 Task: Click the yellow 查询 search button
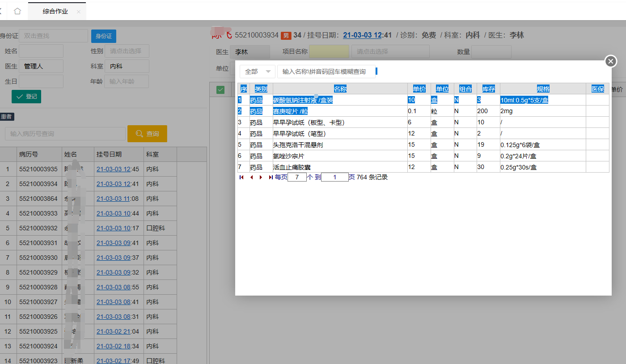click(x=147, y=134)
